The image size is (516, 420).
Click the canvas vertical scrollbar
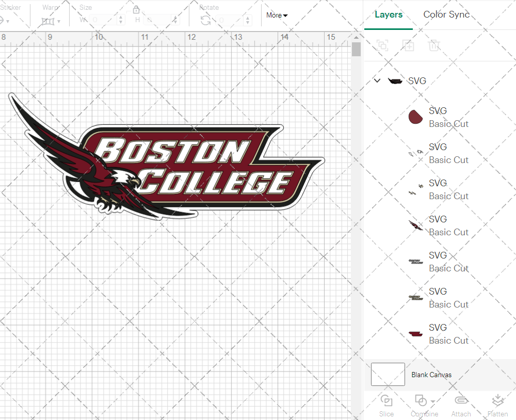[356, 48]
